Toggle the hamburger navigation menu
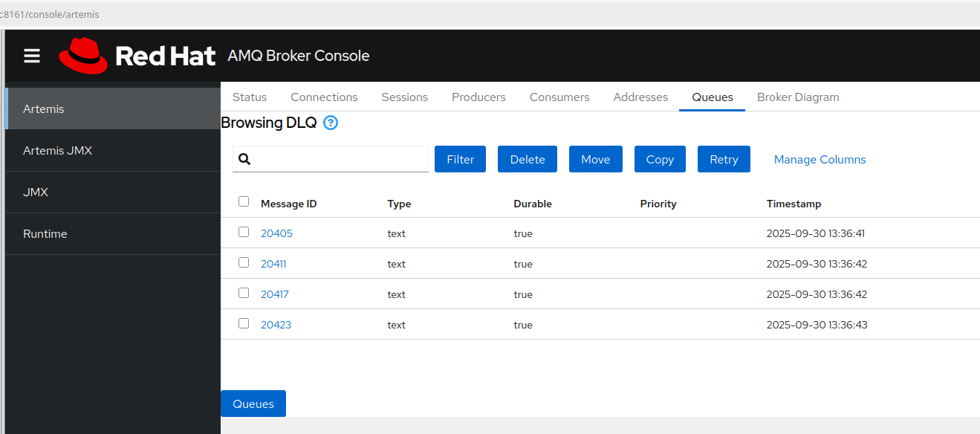The image size is (980, 434). (32, 56)
